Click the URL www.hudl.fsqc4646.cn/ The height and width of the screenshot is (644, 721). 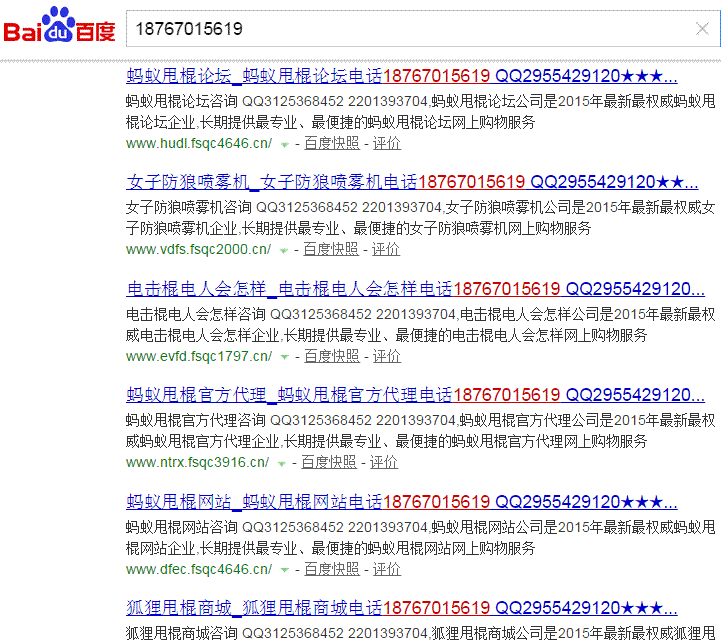[x=199, y=143]
